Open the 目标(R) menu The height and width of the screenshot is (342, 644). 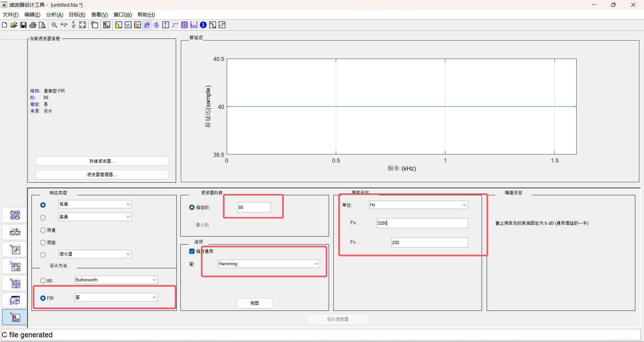[77, 15]
